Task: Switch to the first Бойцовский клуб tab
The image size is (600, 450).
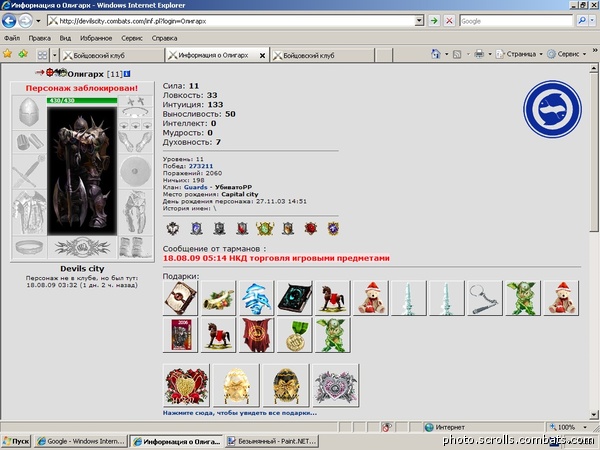Action: [x=112, y=55]
